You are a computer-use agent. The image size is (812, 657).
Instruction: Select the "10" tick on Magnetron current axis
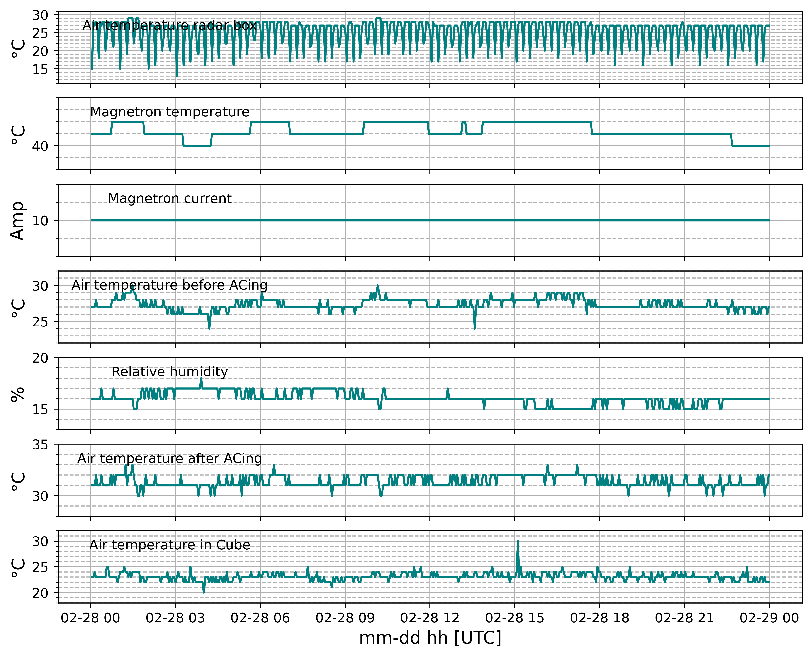coord(40,221)
